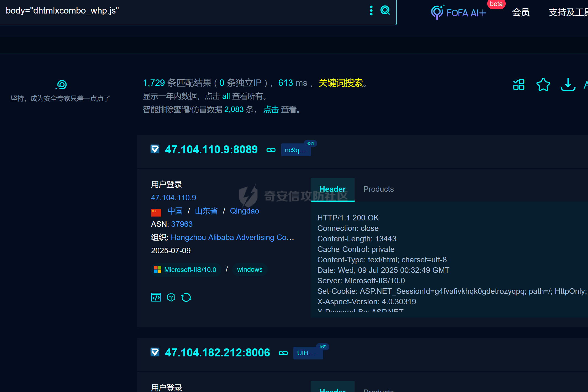Screen dimensions: 588x392
Task: Click the all link to view all data
Action: coord(226,96)
